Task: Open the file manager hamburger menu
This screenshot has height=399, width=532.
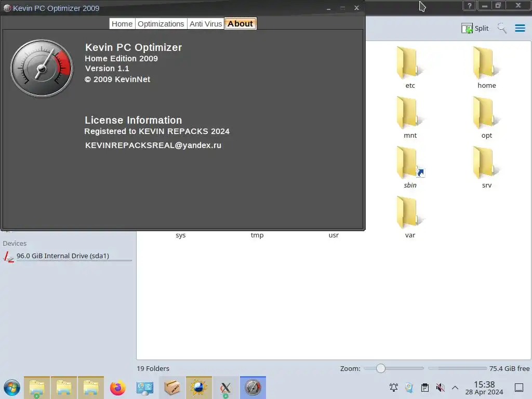Action: point(520,28)
